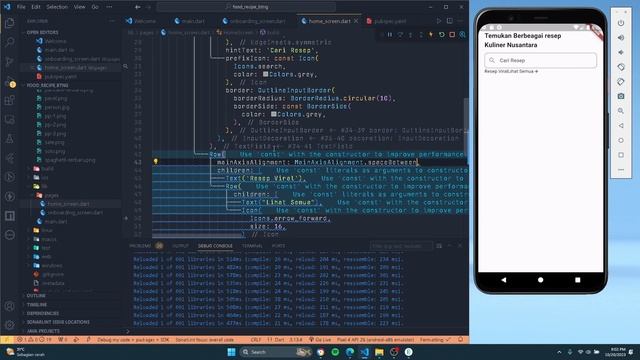Click the emulator zoom magnifier icon
Screen dimensions: 640x360
coord(621,111)
